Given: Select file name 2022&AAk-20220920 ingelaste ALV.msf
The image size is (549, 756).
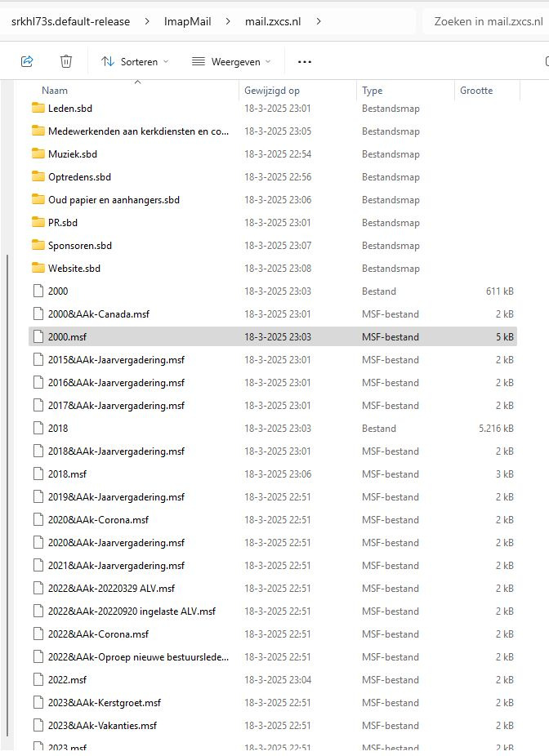Looking at the screenshot, I should (x=132, y=611).
